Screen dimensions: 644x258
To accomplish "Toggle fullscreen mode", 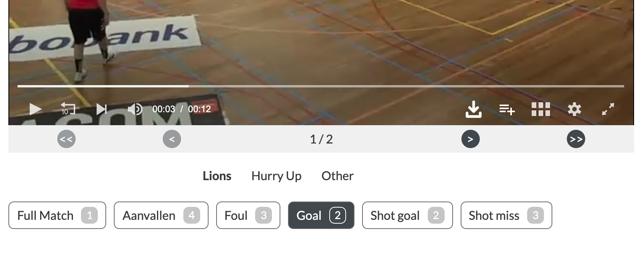I will tap(608, 109).
